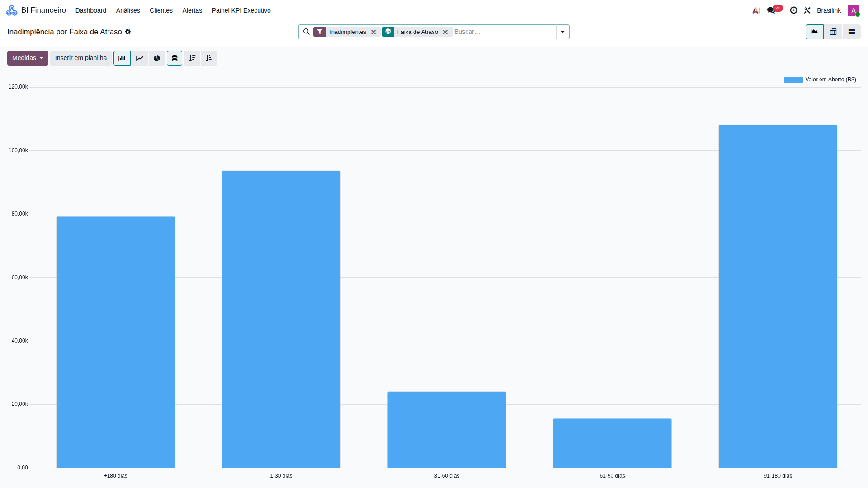Click the Valor em Aberto (R$) legend label
Image resolution: width=868 pixels, height=488 pixels.
coord(830,80)
